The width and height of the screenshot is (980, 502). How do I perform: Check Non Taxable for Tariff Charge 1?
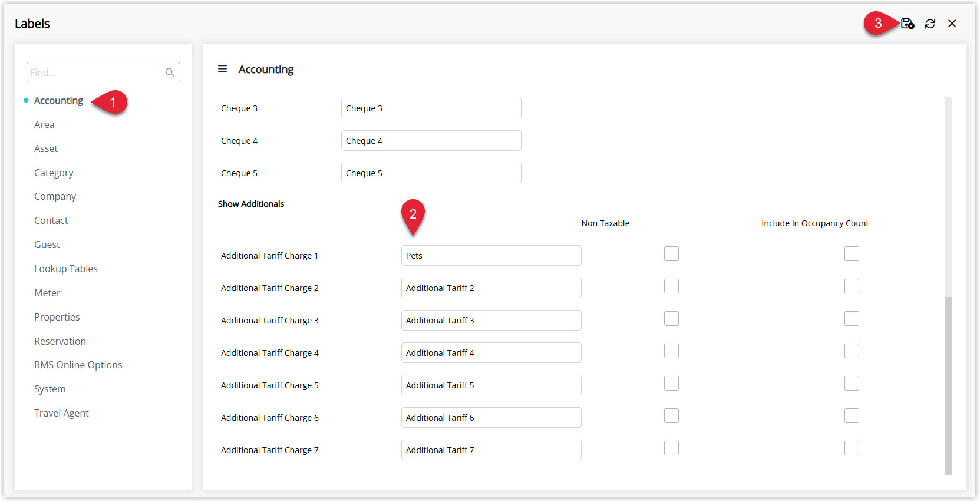(x=671, y=254)
